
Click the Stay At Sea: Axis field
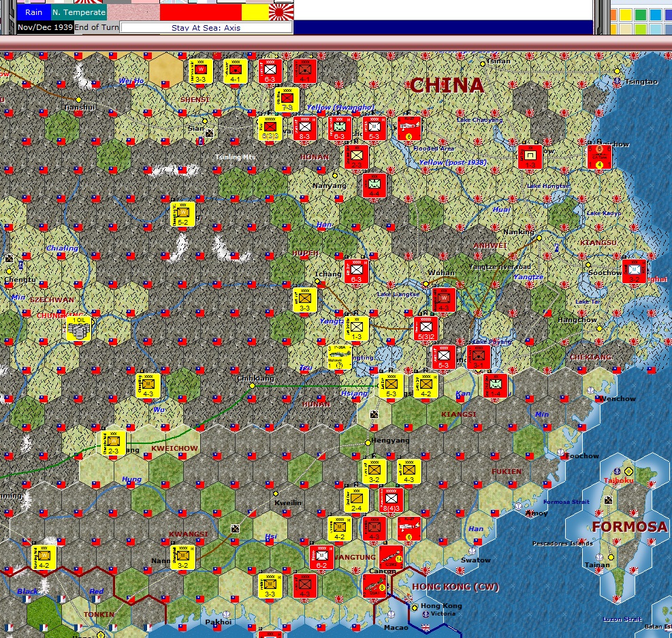click(x=206, y=28)
